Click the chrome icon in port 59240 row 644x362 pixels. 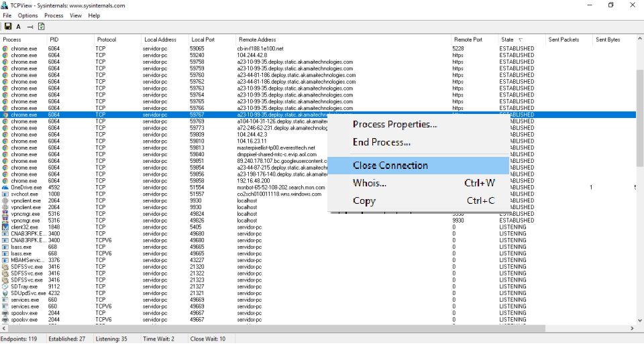pos(5,55)
